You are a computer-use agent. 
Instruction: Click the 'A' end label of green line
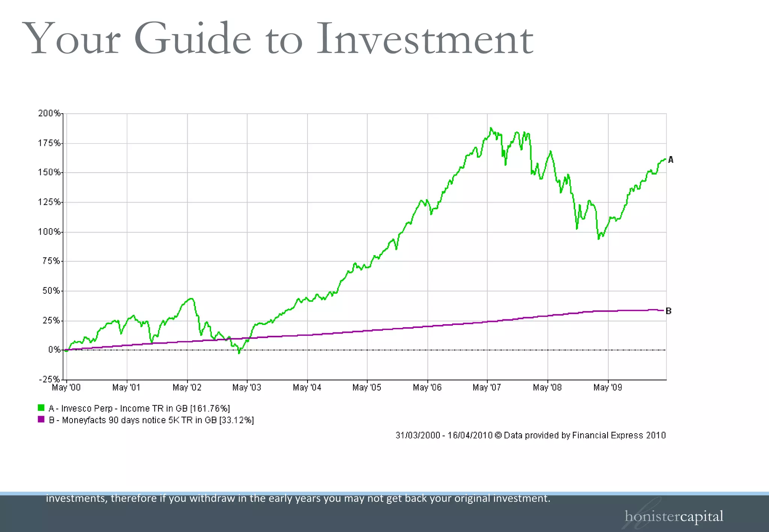671,160
